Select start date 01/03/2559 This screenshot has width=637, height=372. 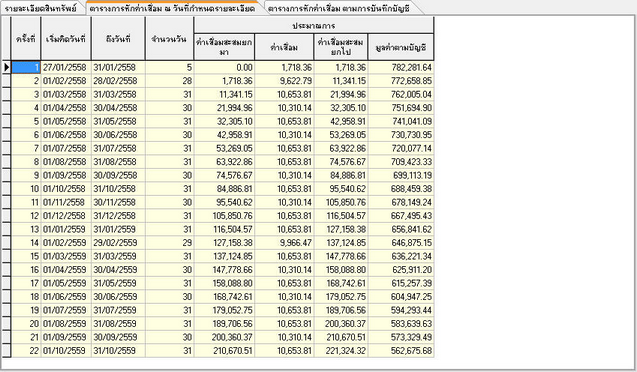click(x=66, y=256)
